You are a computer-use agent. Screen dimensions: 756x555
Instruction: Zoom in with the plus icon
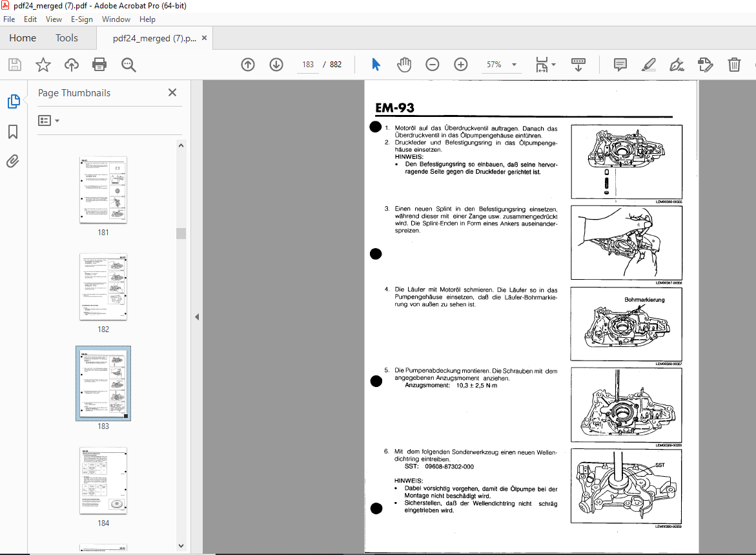[461, 65]
